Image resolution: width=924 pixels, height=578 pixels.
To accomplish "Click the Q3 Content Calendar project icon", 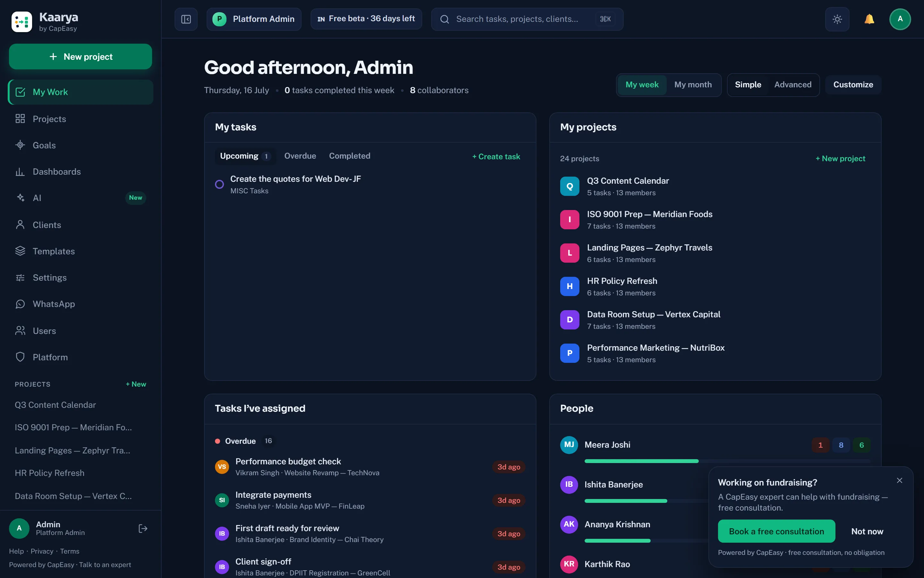I will pyautogui.click(x=570, y=186).
